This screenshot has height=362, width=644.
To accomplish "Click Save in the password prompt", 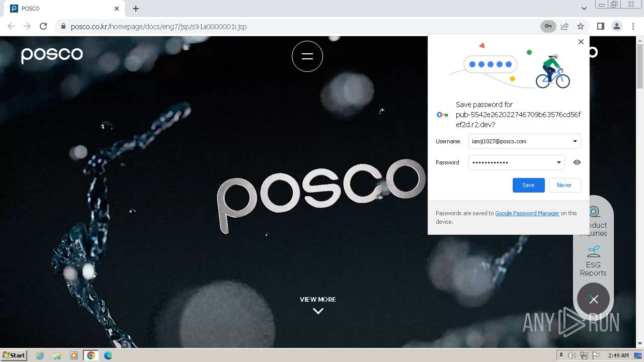I will pos(528,185).
